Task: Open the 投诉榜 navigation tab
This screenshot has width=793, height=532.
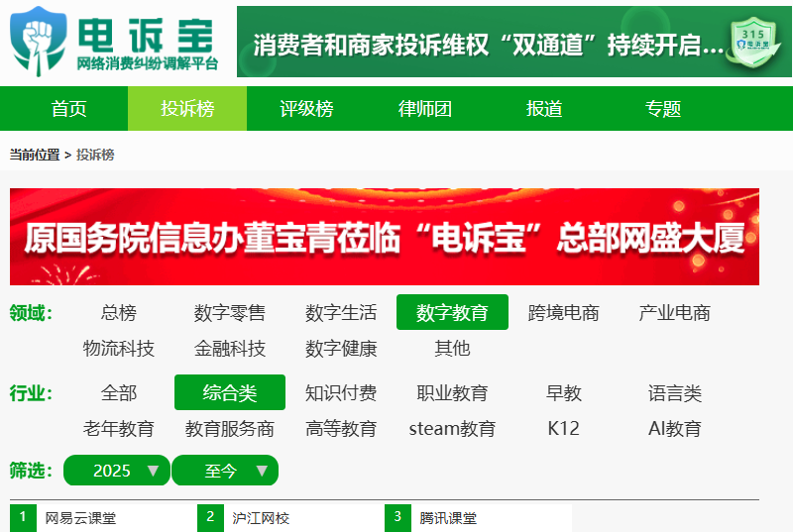Action: (187, 109)
